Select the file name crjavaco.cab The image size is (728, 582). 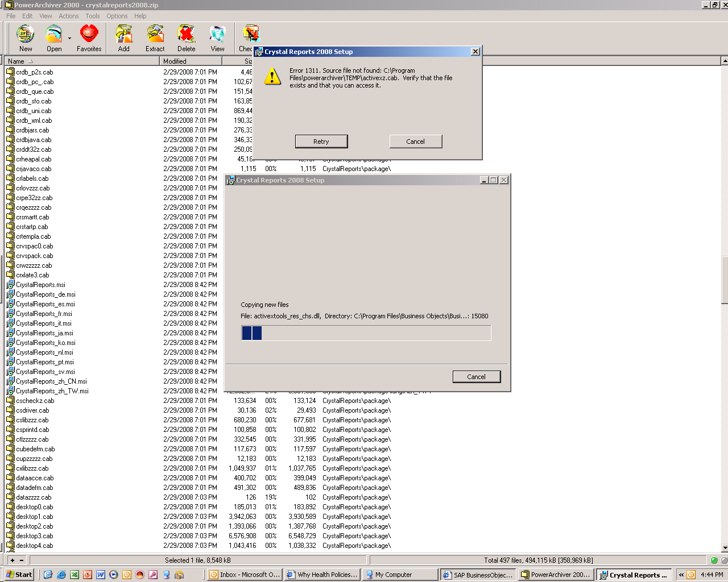pyautogui.click(x=34, y=169)
